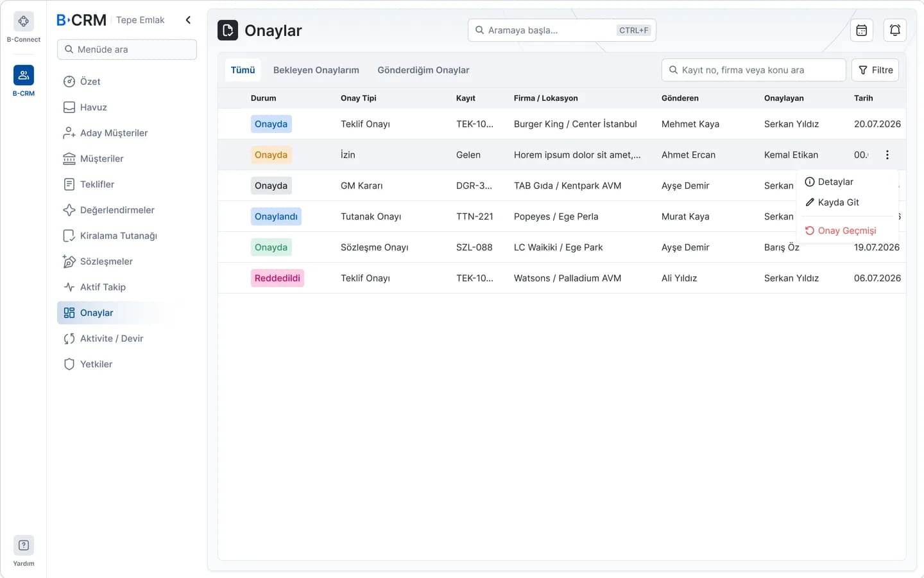The image size is (924, 578).
Task: Click the Burger King / Center İstanbul cell
Action: point(576,124)
